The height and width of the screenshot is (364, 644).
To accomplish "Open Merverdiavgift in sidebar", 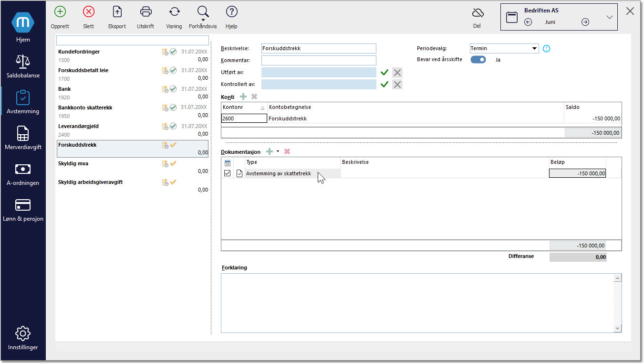I will [x=23, y=137].
